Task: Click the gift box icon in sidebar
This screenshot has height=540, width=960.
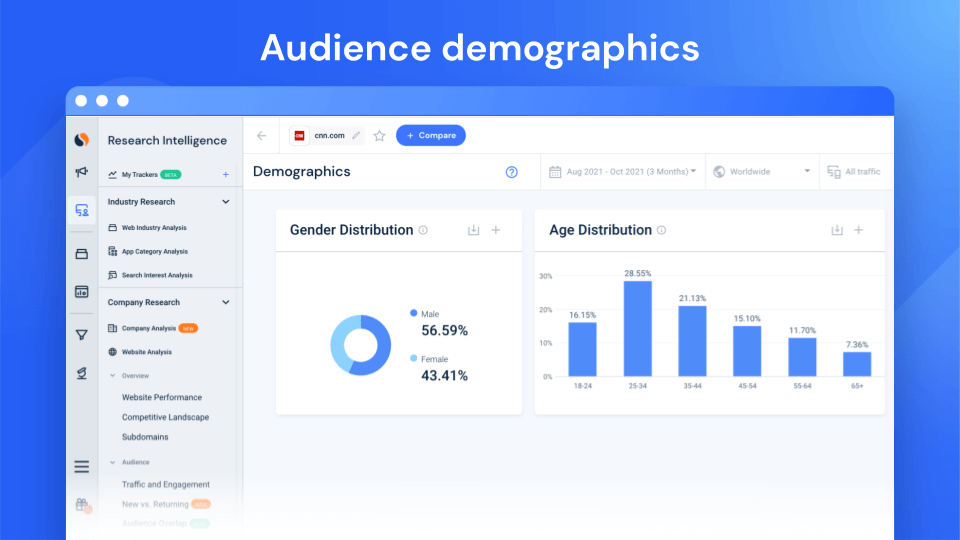Action: (82, 505)
